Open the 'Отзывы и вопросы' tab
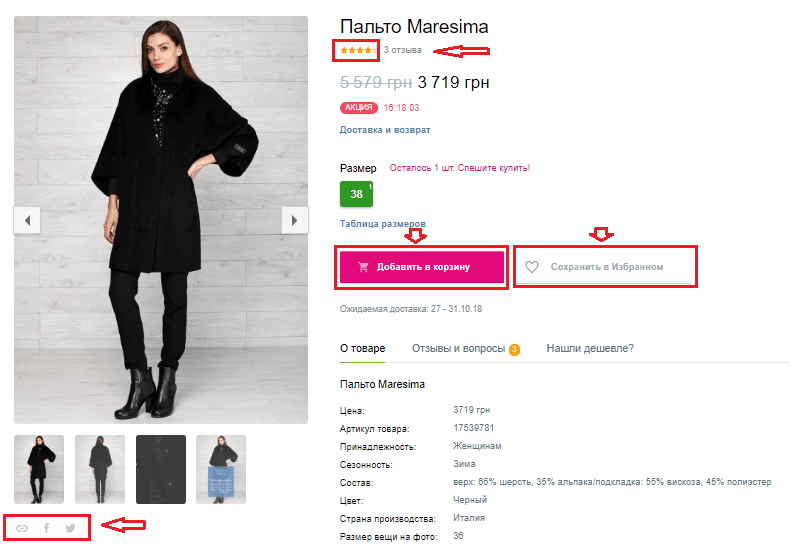 click(x=465, y=349)
